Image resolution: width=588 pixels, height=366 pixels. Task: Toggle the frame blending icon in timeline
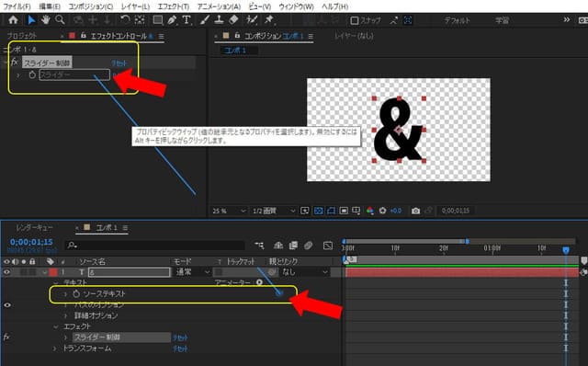pyautogui.click(x=293, y=246)
